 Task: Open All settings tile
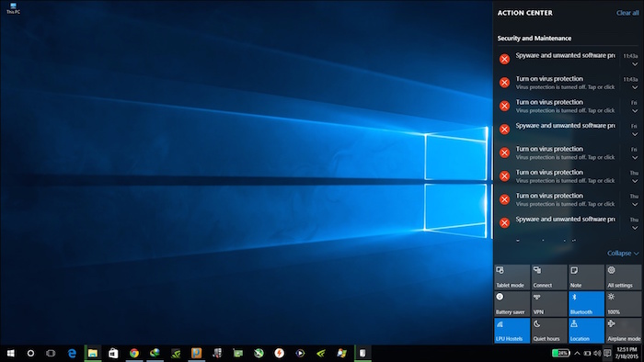click(x=624, y=277)
